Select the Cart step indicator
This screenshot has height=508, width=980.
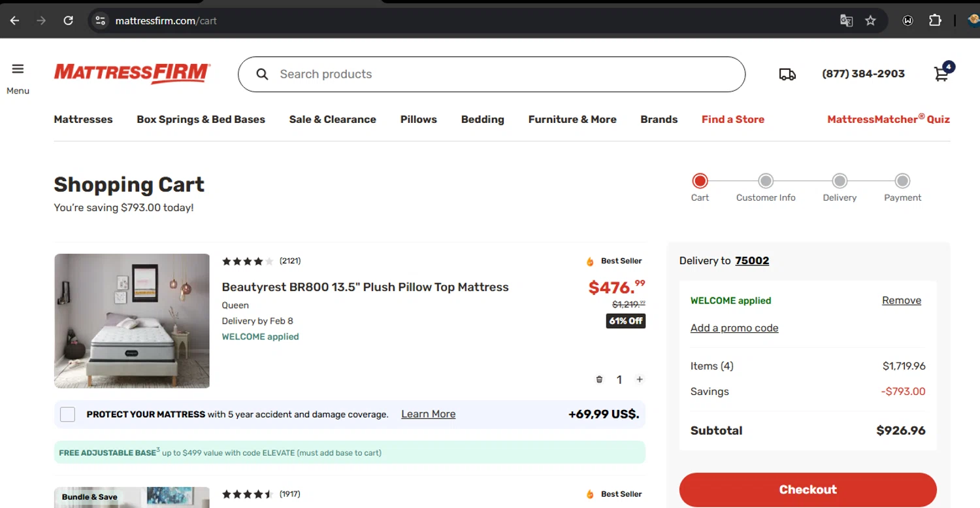coord(700,180)
